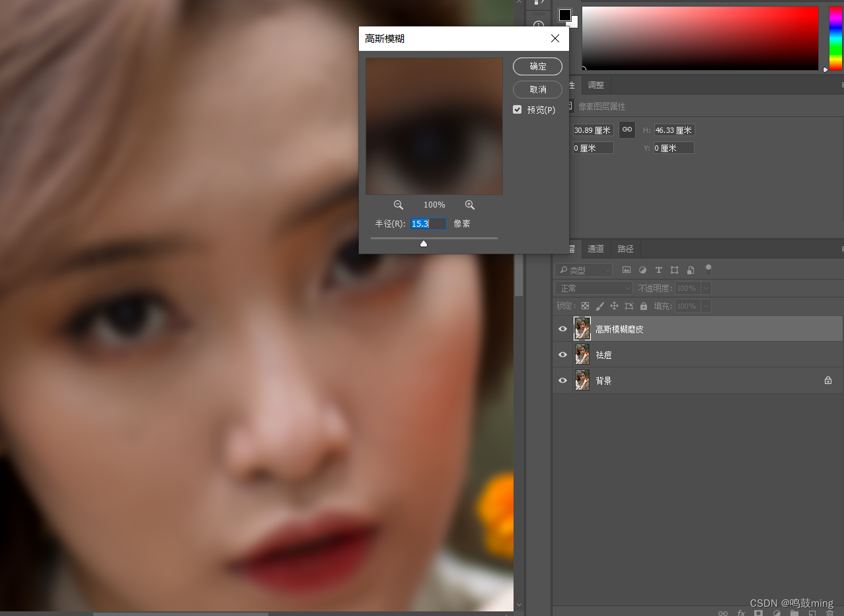
Task: Toggle the layer filter on/off switch
Action: [709, 269]
